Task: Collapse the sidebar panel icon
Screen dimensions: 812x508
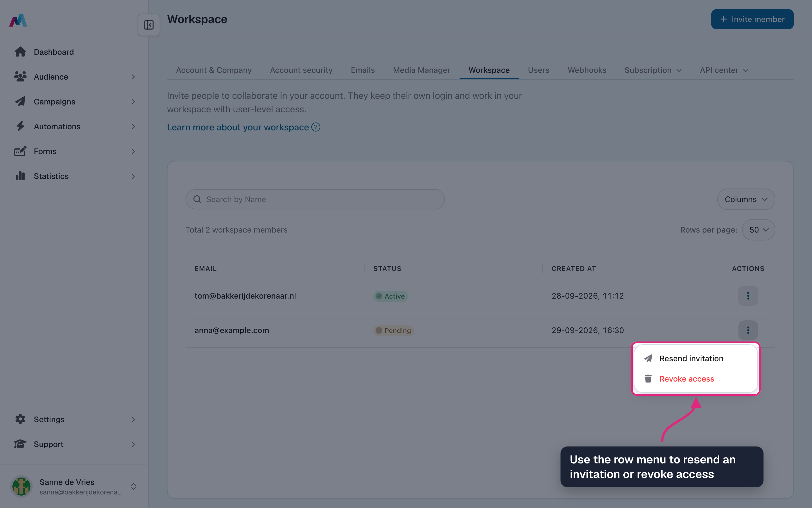Action: 149,25
